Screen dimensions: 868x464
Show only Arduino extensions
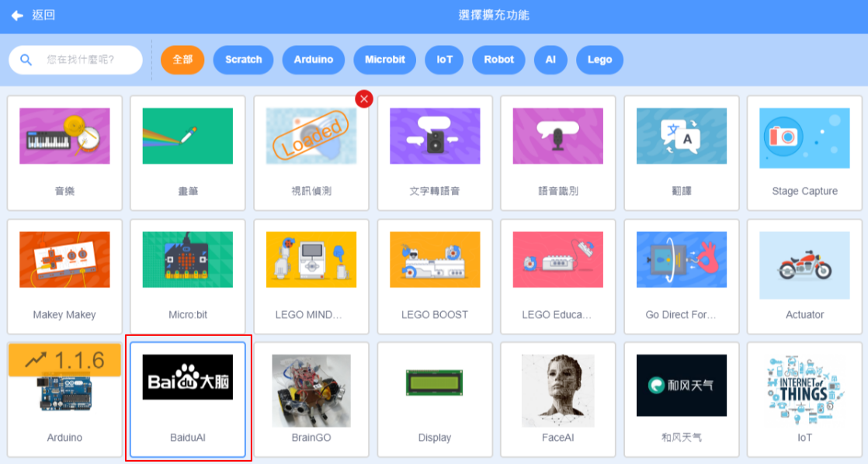[x=313, y=60]
